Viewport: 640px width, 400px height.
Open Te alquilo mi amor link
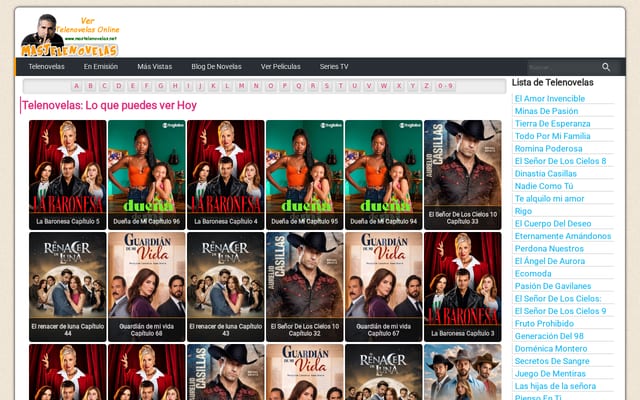coord(549,199)
